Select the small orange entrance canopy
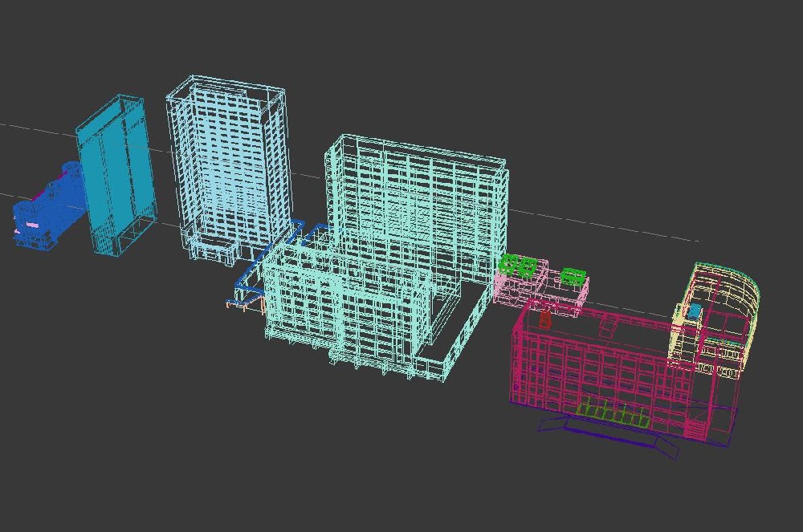Viewport: 803px width, 532px height. (x=245, y=304)
